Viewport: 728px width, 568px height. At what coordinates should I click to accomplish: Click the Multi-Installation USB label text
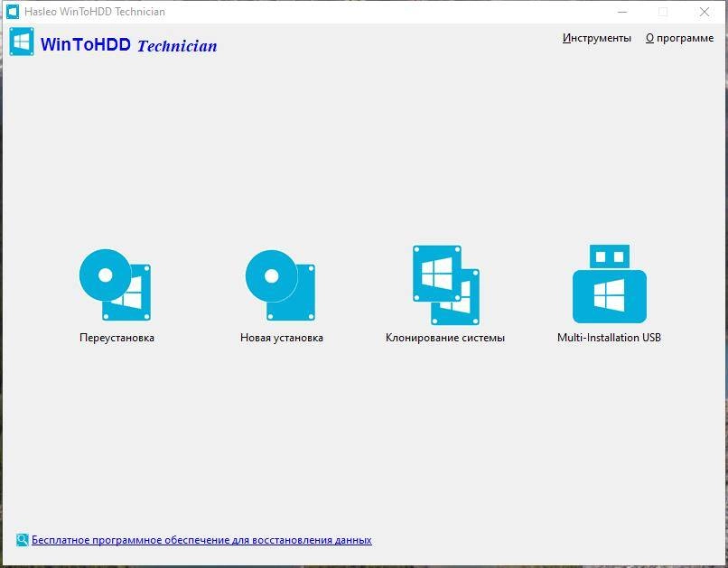click(x=609, y=338)
